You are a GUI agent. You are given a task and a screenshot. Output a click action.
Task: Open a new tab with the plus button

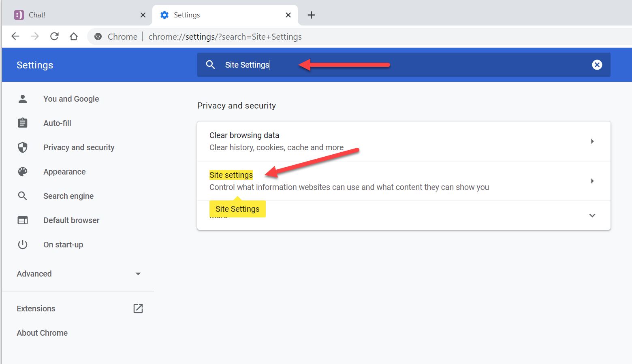(311, 15)
